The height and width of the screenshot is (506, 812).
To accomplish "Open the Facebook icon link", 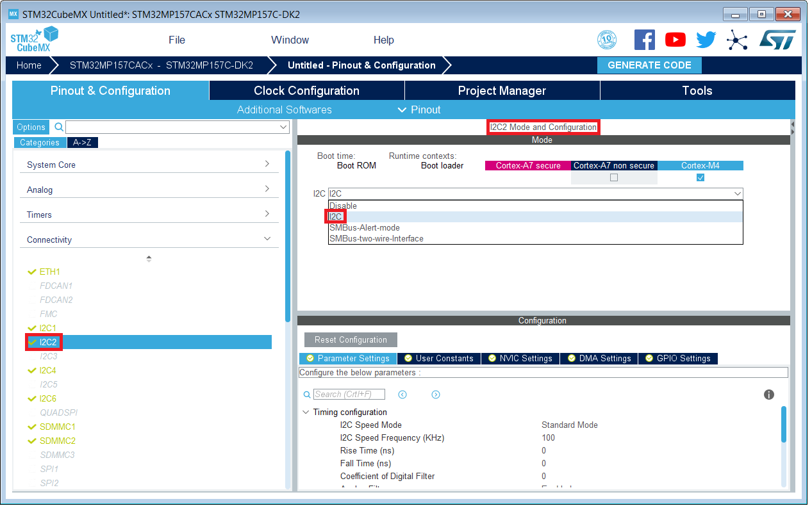I will click(645, 40).
